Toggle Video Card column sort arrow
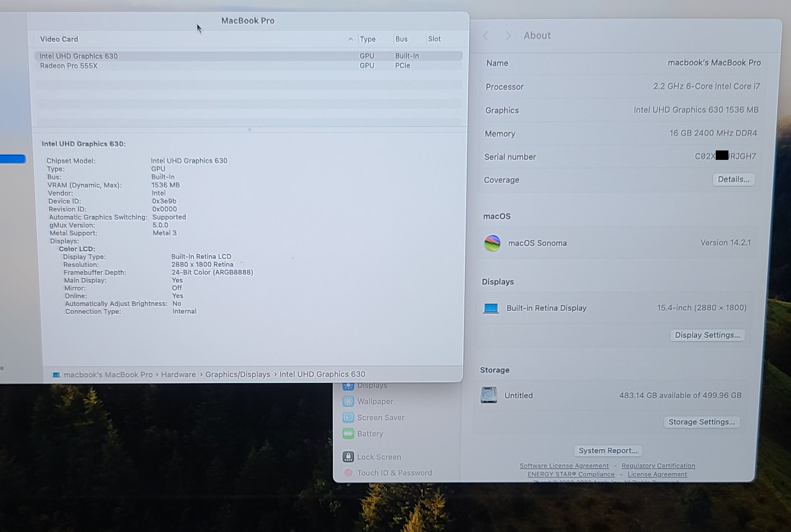The width and height of the screenshot is (791, 532). tap(351, 39)
